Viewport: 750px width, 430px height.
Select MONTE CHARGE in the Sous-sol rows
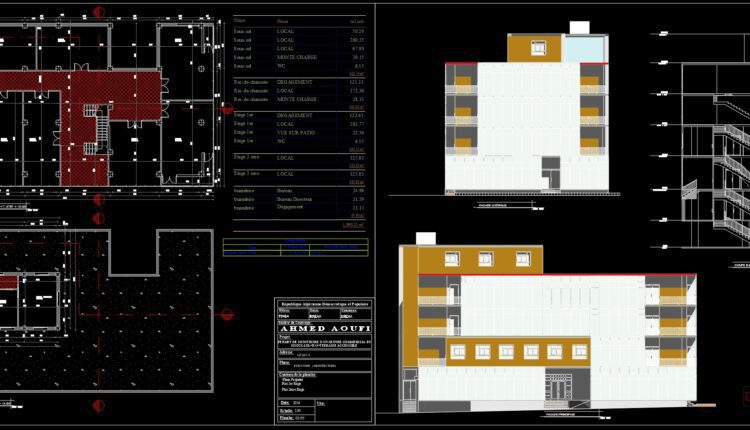[x=297, y=57]
